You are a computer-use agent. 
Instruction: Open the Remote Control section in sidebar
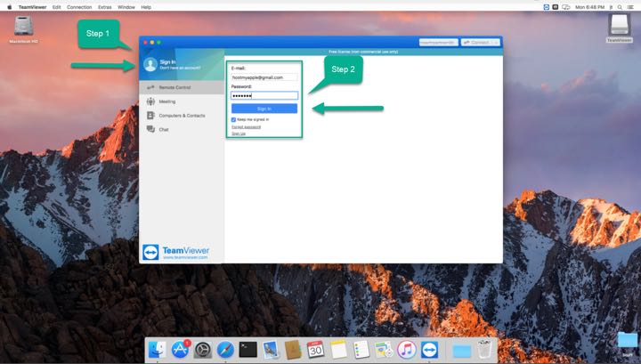[x=182, y=87]
